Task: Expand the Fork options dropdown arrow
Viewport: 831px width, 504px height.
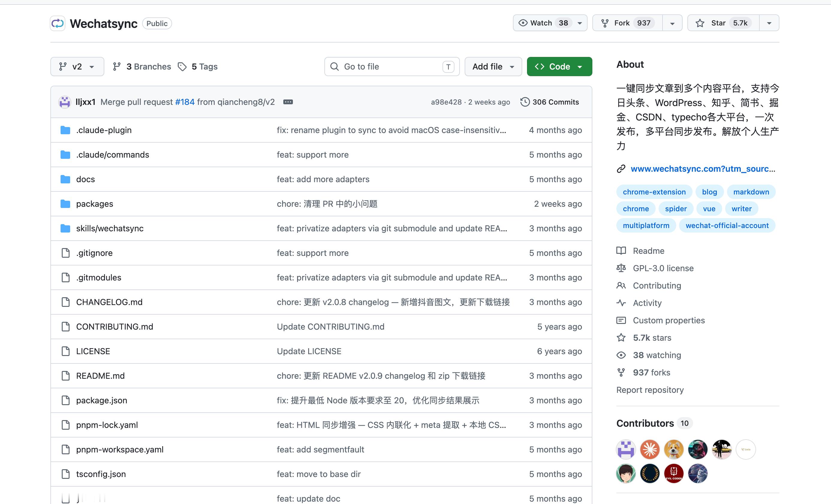Action: click(x=672, y=23)
